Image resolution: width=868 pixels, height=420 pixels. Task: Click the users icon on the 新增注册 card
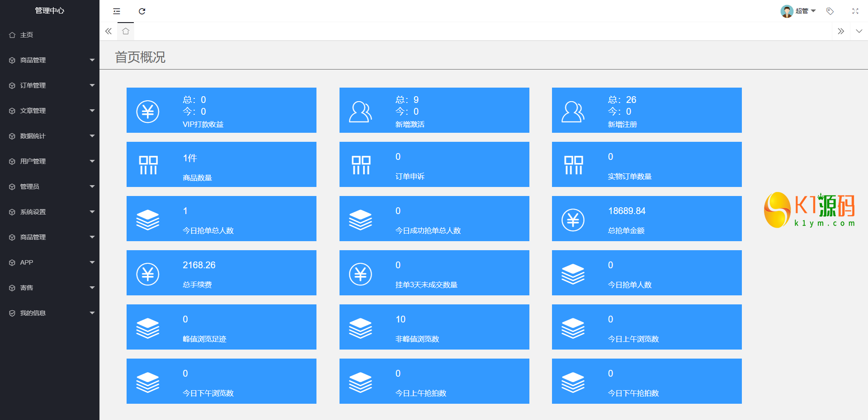(x=573, y=112)
